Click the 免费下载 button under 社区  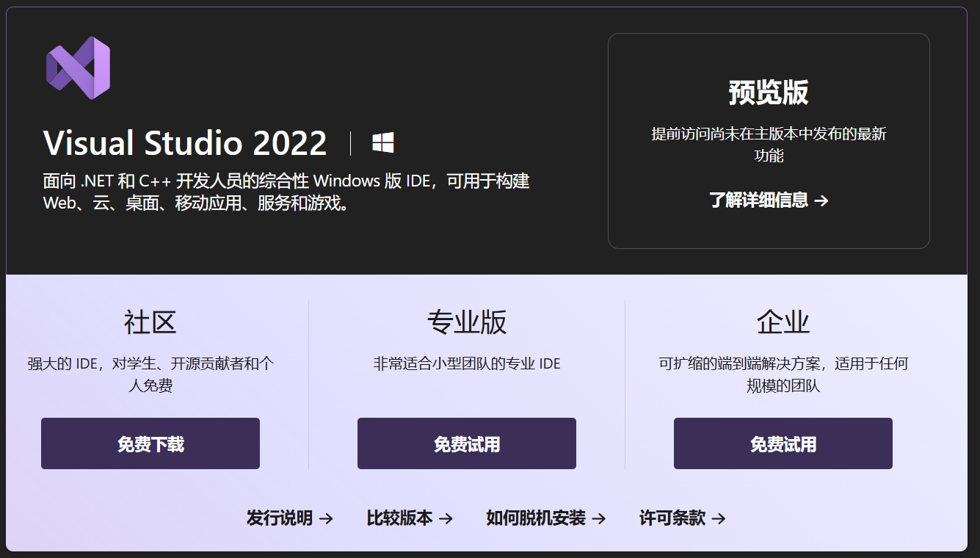[x=150, y=443]
